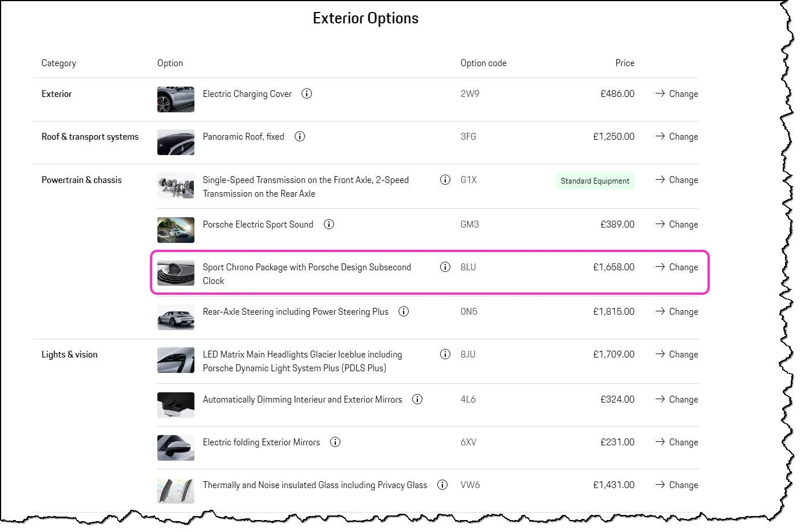Click the £231.00 price
The height and width of the screenshot is (532, 801).
click(x=617, y=442)
